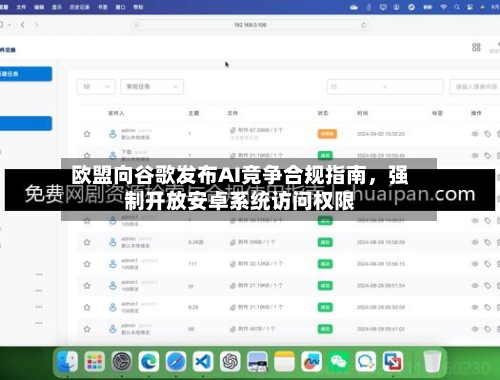Viewport: 500px width, 380px height.
Task: Open the 历史记录 menu
Action: (x=79, y=7)
